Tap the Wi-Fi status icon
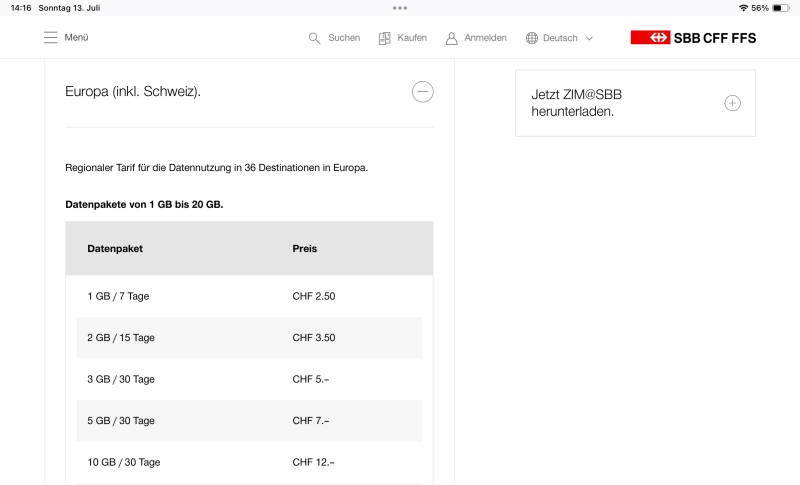The width and height of the screenshot is (800, 485). (743, 7)
